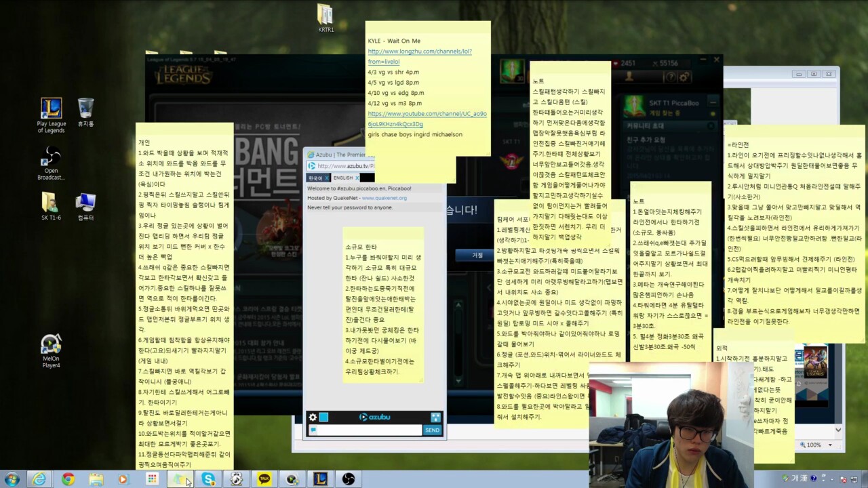Screen dimensions: 868x488
Task: Click "KYLE - Wait On Me" note line
Action: click(x=394, y=41)
